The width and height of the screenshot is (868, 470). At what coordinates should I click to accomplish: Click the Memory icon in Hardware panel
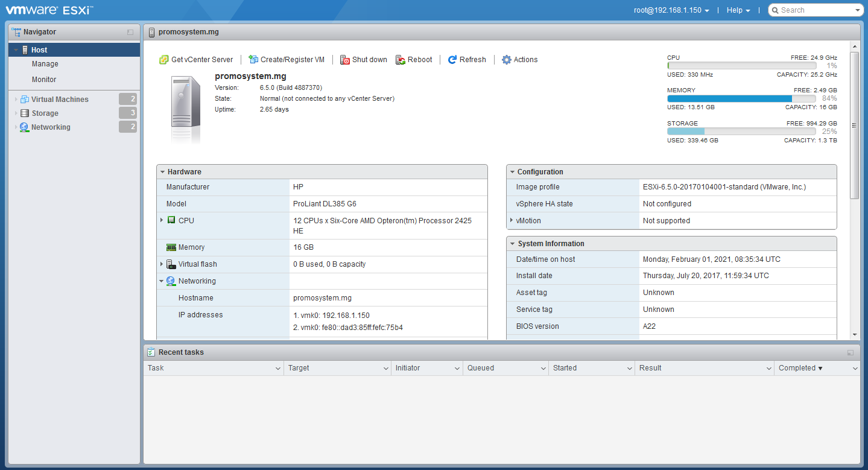[171, 247]
